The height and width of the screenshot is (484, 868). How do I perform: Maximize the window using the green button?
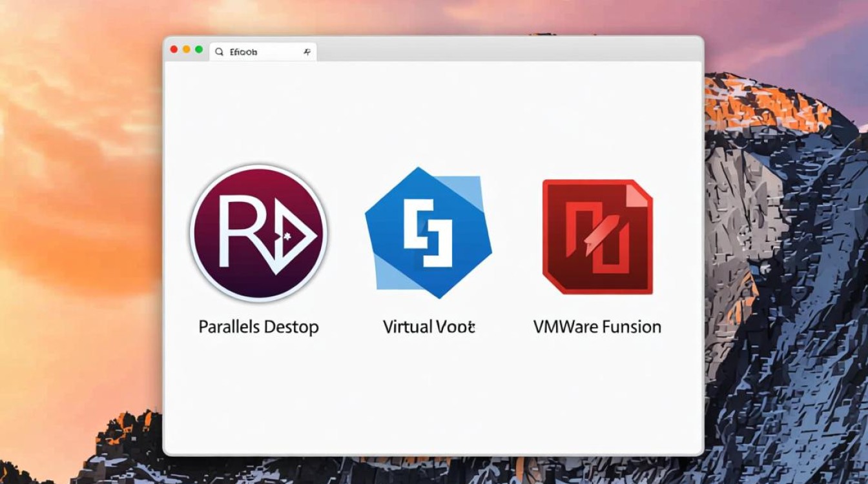pyautogui.click(x=199, y=49)
